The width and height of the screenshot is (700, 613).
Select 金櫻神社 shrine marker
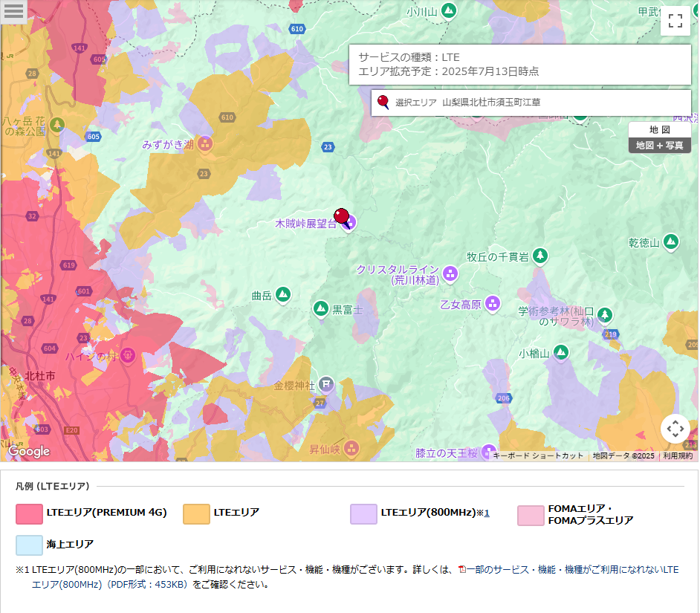326,384
